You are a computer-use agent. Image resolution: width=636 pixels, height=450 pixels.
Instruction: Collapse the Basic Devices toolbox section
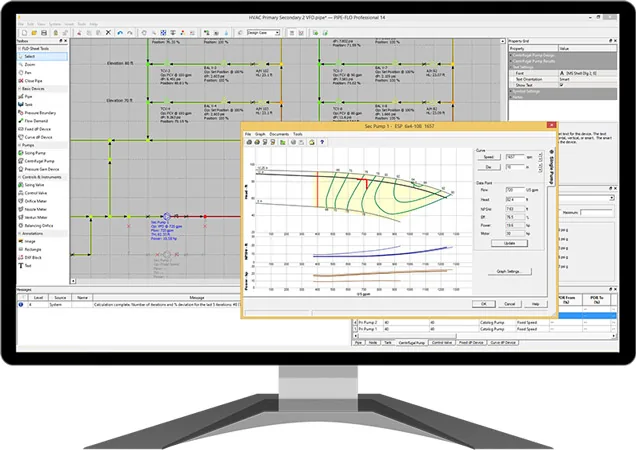pyautogui.click(x=32, y=88)
